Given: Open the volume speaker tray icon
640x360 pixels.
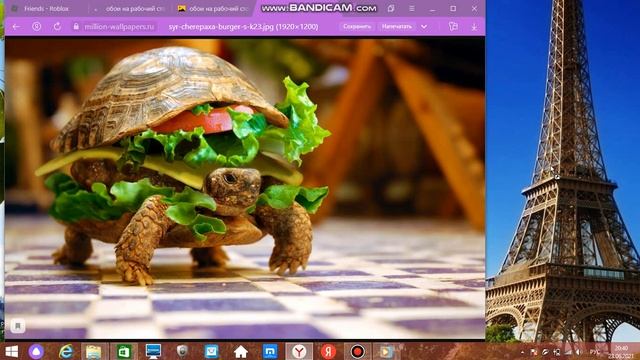Looking at the screenshot, I should 579,352.
